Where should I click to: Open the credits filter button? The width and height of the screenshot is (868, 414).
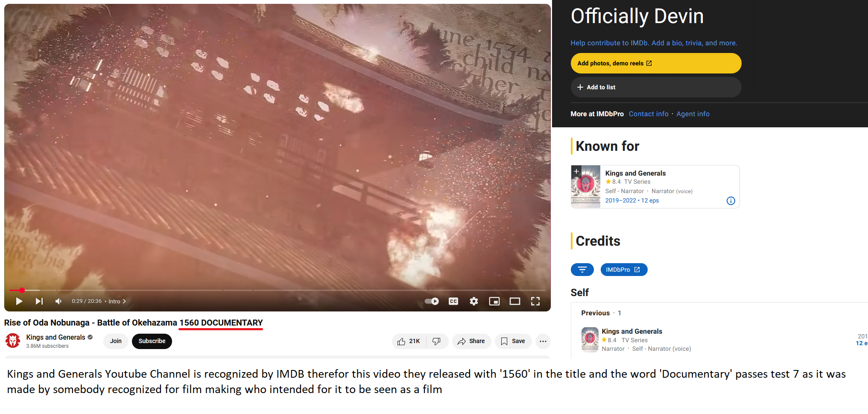(x=582, y=270)
